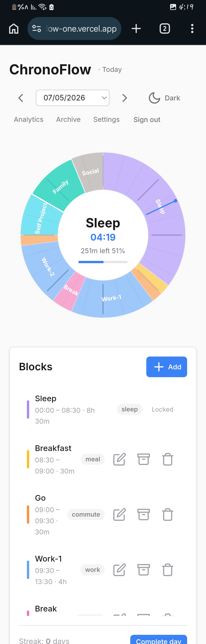
Task: Open the Archive page
Action: point(68,120)
